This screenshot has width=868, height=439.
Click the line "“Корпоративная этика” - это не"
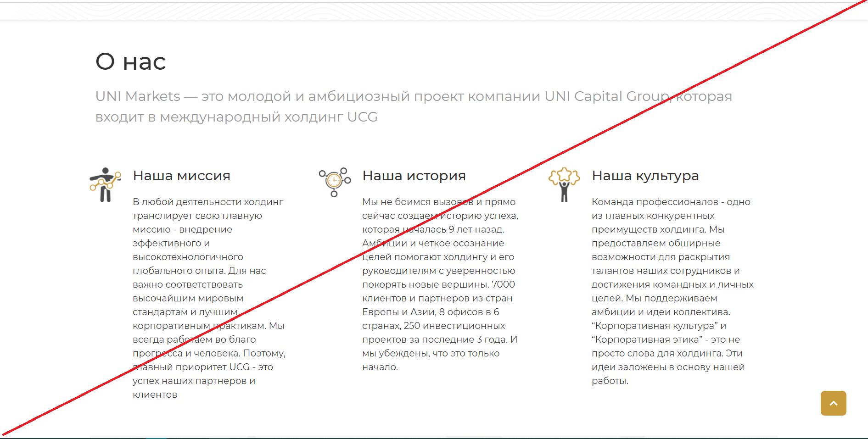[x=666, y=339]
